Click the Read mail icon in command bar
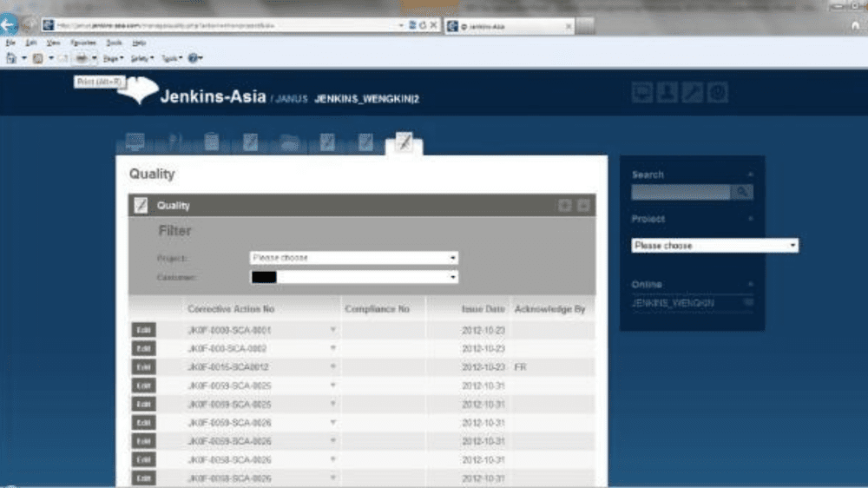This screenshot has width=868, height=488. coord(63,57)
